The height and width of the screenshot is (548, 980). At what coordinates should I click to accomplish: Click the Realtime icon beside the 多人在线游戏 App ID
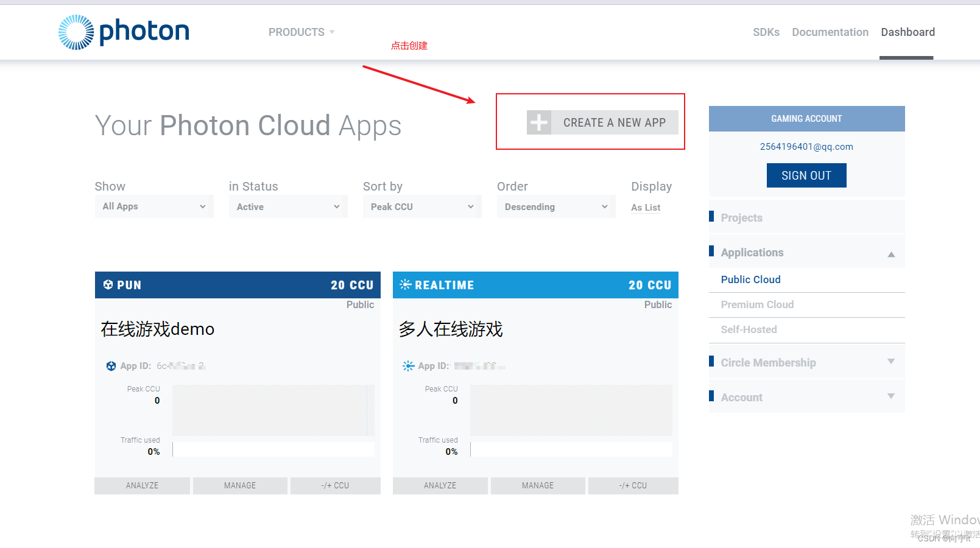pos(409,366)
